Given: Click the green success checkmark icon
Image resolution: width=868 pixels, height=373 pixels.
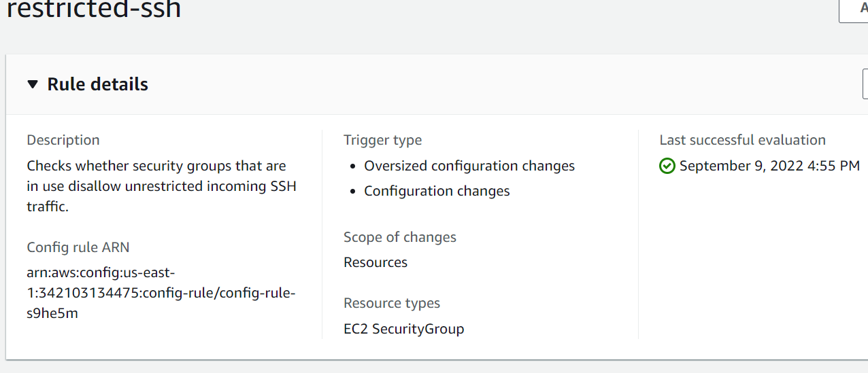Looking at the screenshot, I should pos(667,166).
